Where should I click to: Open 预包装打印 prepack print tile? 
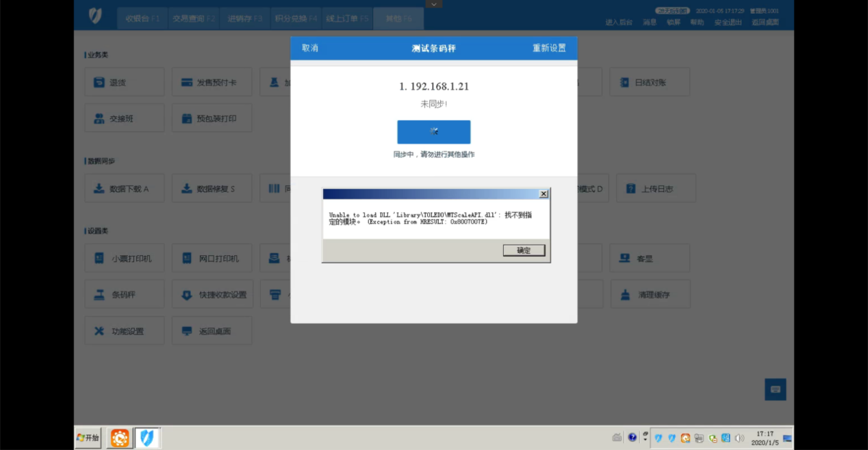coord(212,118)
